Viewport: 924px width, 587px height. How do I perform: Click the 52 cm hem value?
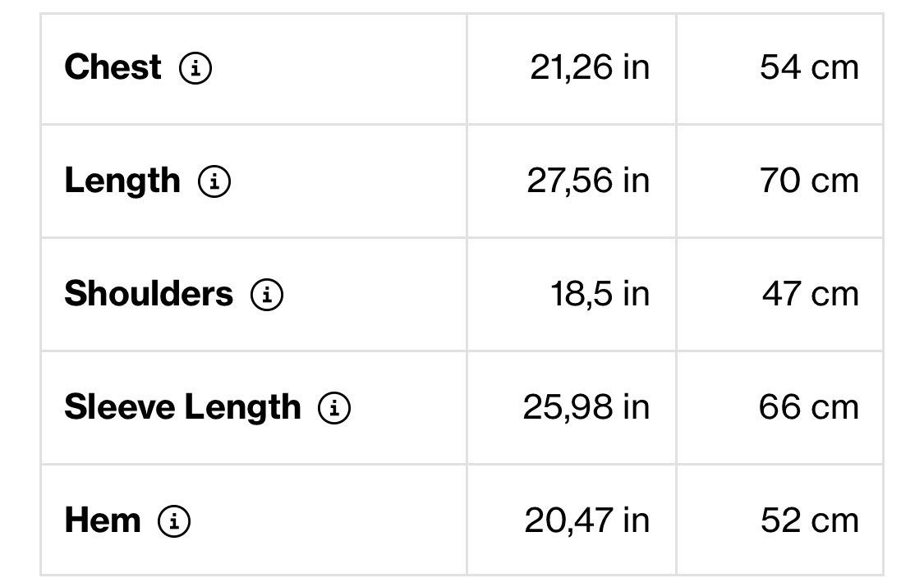pyautogui.click(x=810, y=521)
